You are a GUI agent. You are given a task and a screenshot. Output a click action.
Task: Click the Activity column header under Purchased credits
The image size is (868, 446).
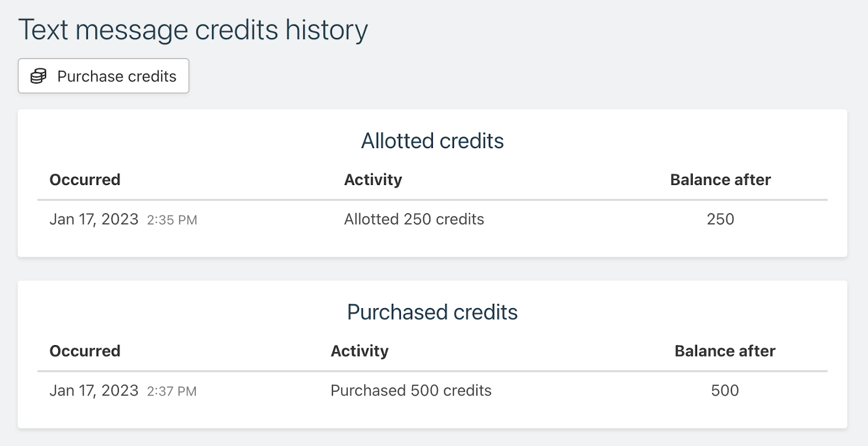pyautogui.click(x=360, y=351)
